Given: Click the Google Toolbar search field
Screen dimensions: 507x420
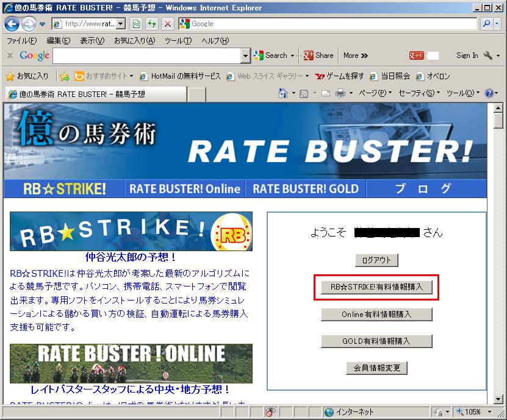Looking at the screenshot, I should (147, 56).
